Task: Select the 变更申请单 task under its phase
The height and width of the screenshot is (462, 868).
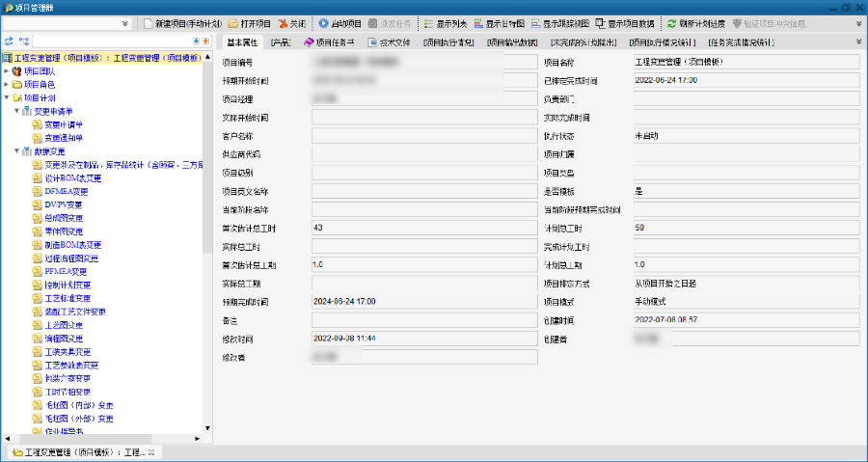Action: [64, 125]
